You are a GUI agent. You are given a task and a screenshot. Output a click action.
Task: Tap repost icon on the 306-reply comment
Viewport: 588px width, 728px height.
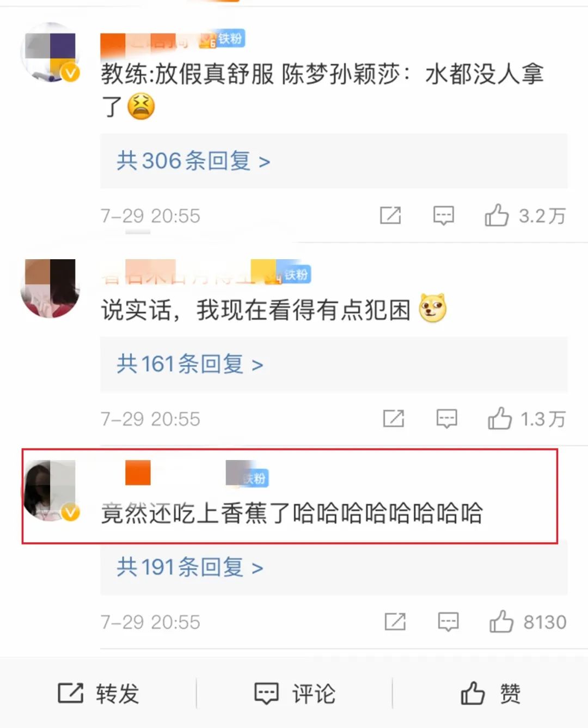tap(390, 216)
